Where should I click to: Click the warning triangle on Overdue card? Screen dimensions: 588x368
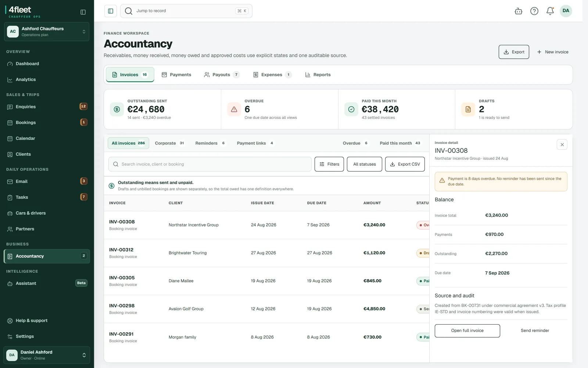pos(234,109)
